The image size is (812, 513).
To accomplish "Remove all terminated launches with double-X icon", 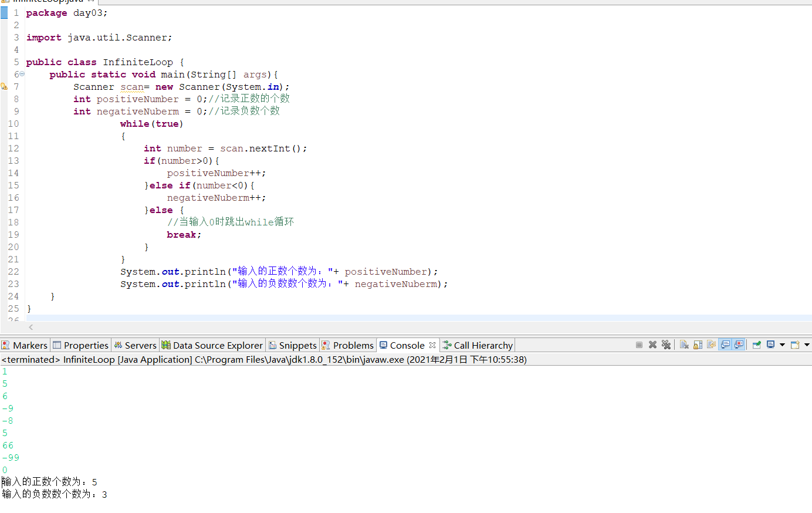I will [666, 345].
